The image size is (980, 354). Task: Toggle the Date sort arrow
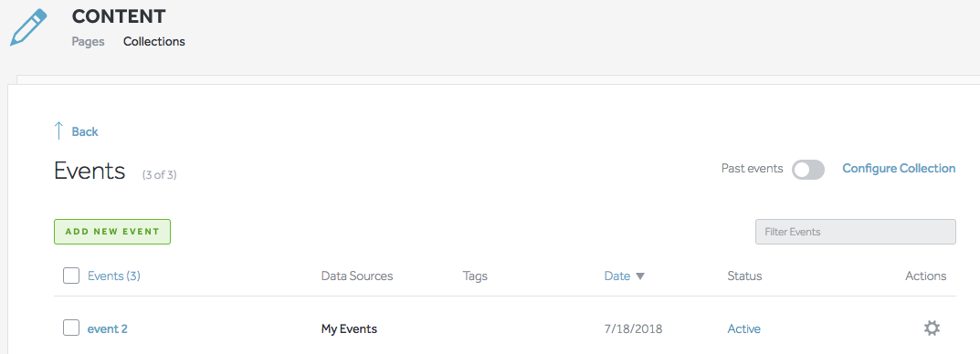click(x=640, y=276)
